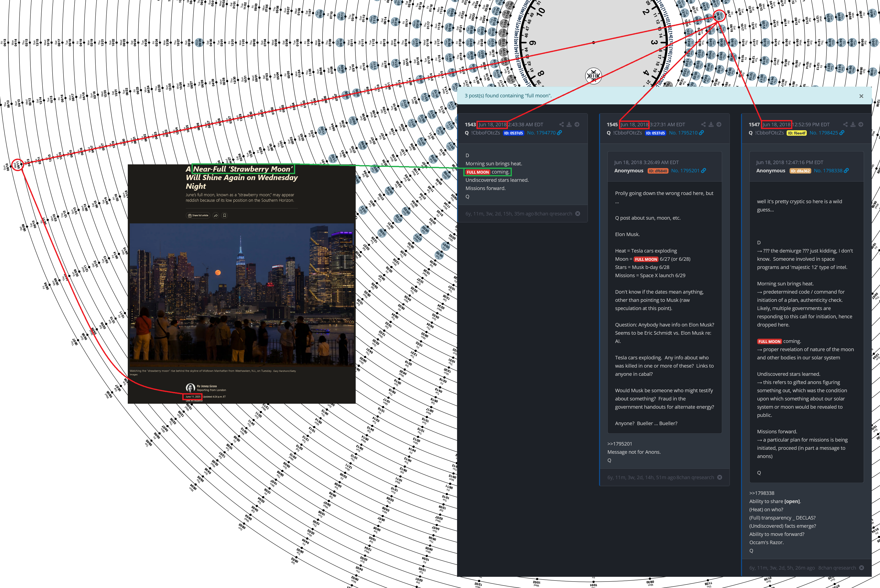Click '8chan qresearch' source in post 1545 footer
Viewport: 880px width, 588px height.
pos(695,477)
